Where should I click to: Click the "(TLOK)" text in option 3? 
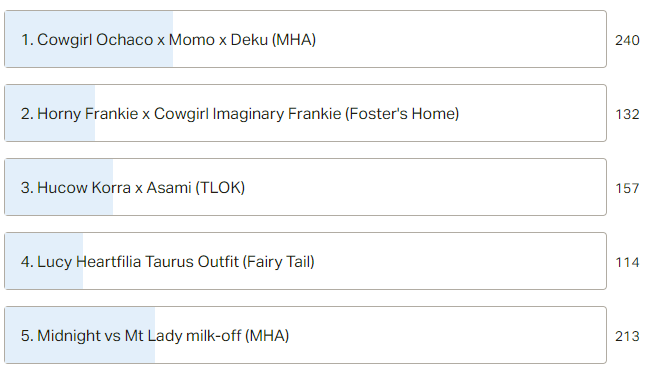(220, 188)
